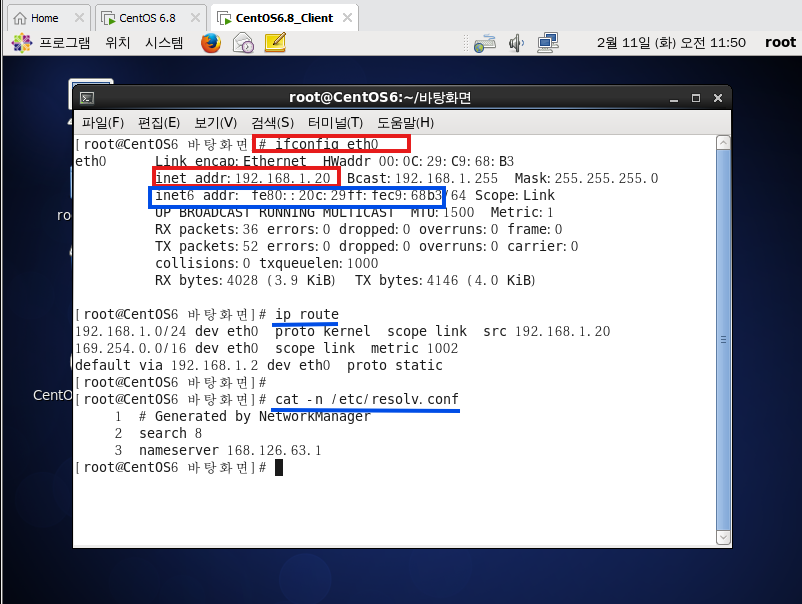Click the 'TX packets:52' line

pos(366,246)
